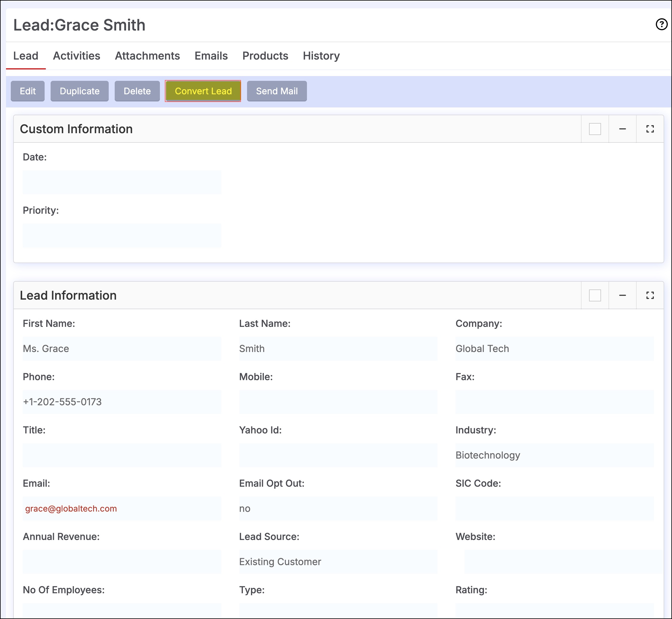This screenshot has width=672, height=619.
Task: Click the Lead:Grace Smith page title
Action: (79, 25)
